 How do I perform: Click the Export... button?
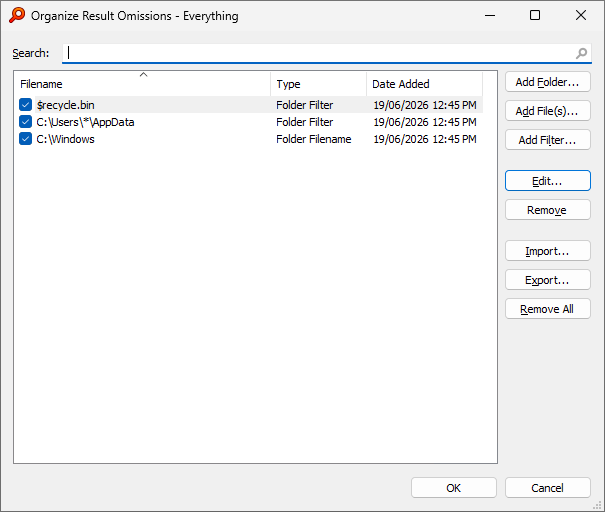(548, 280)
